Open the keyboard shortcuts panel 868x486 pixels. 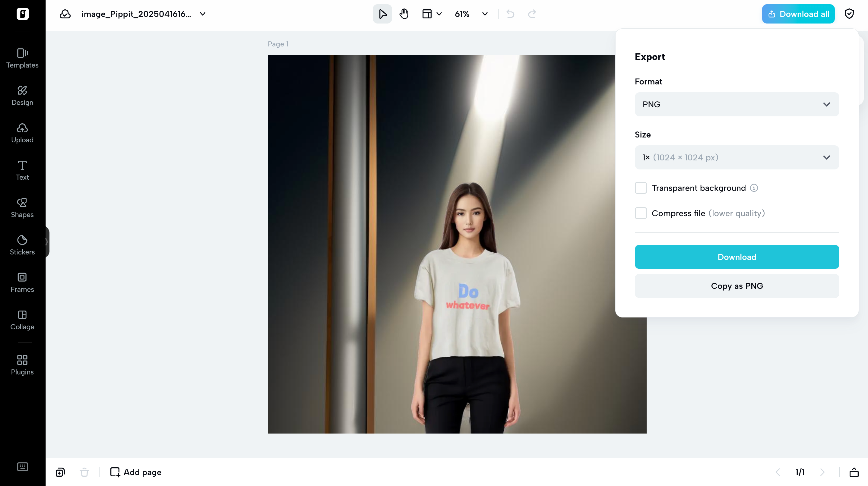click(x=22, y=466)
